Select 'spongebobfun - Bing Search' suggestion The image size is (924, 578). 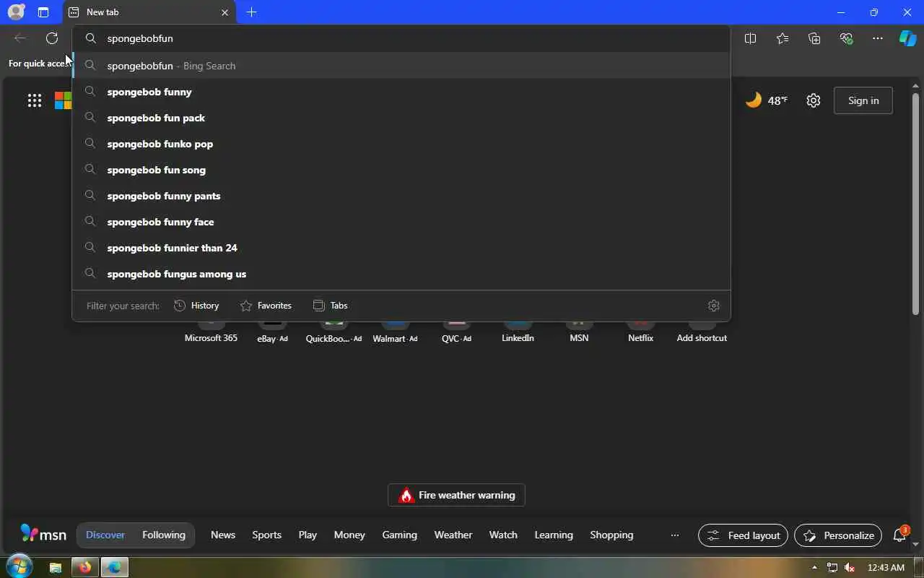click(401, 66)
